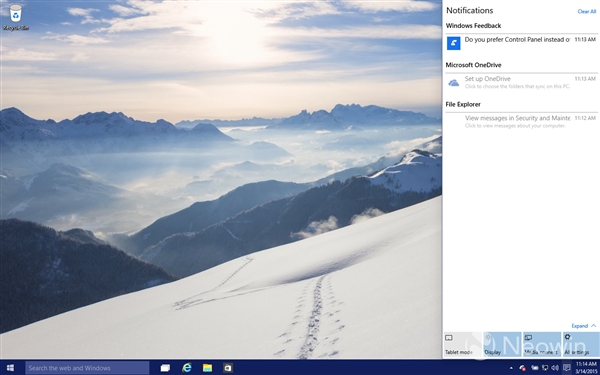Click the Windows Feedback group header
Image resolution: width=600 pixels, height=375 pixels.
pyautogui.click(x=473, y=26)
